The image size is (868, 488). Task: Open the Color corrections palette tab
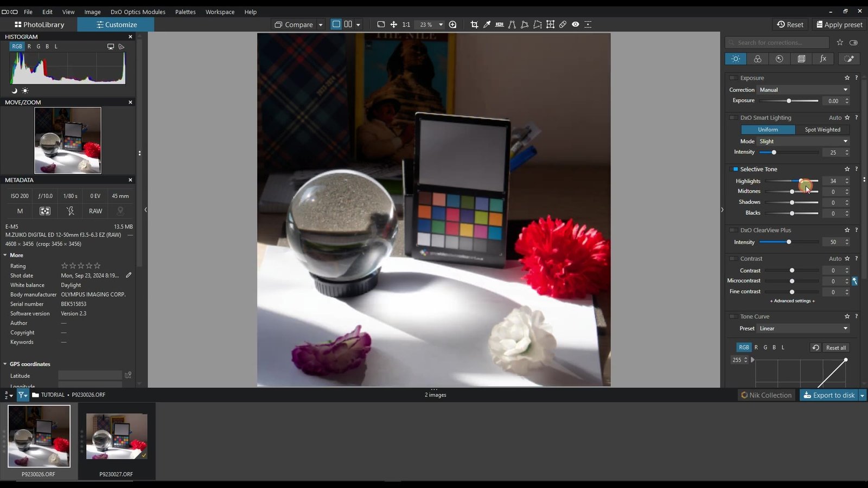[757, 59]
